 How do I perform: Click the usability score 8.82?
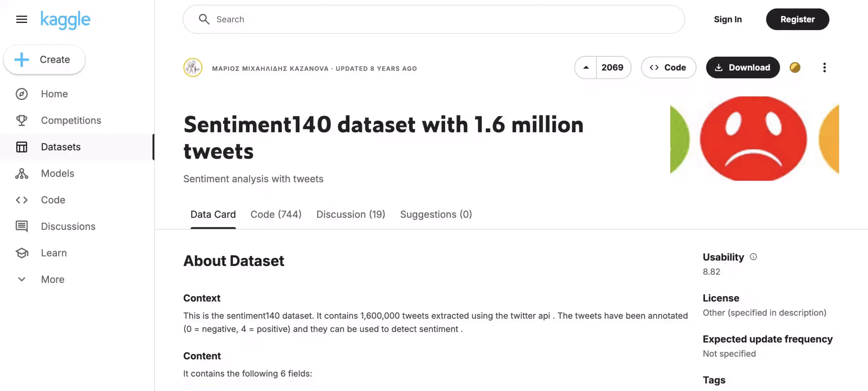click(x=711, y=272)
